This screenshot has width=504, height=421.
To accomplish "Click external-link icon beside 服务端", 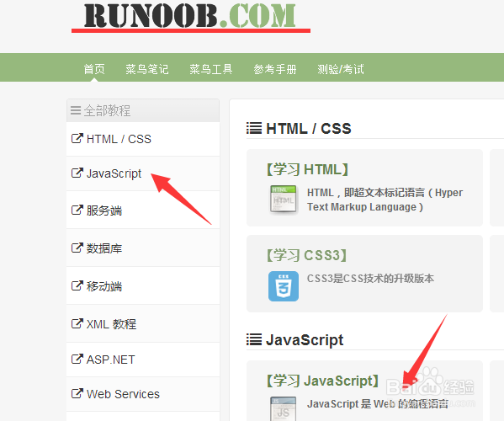I will (77, 210).
